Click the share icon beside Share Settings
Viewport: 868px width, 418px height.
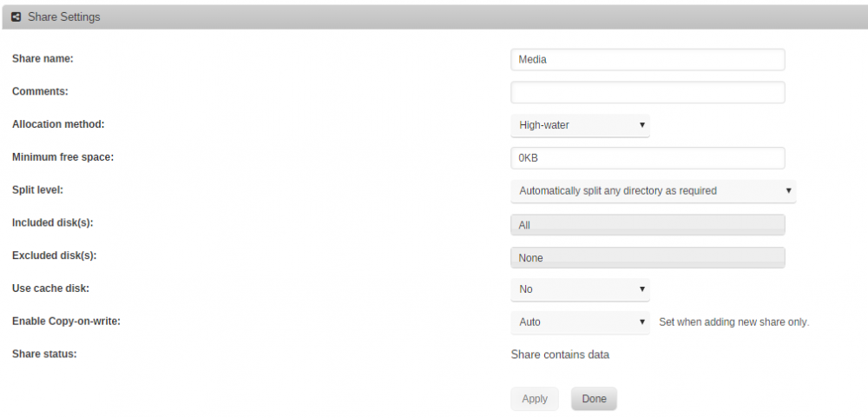pos(16,17)
